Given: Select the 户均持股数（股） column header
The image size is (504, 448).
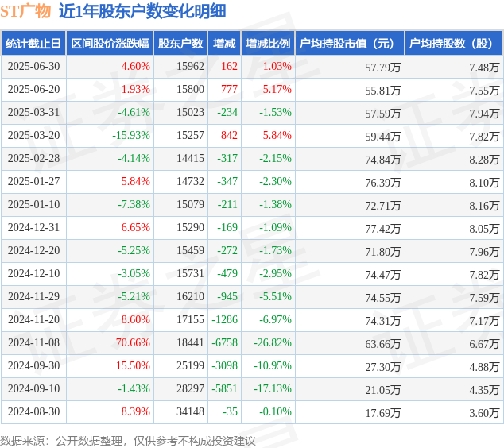Looking at the screenshot, I should point(454,44).
